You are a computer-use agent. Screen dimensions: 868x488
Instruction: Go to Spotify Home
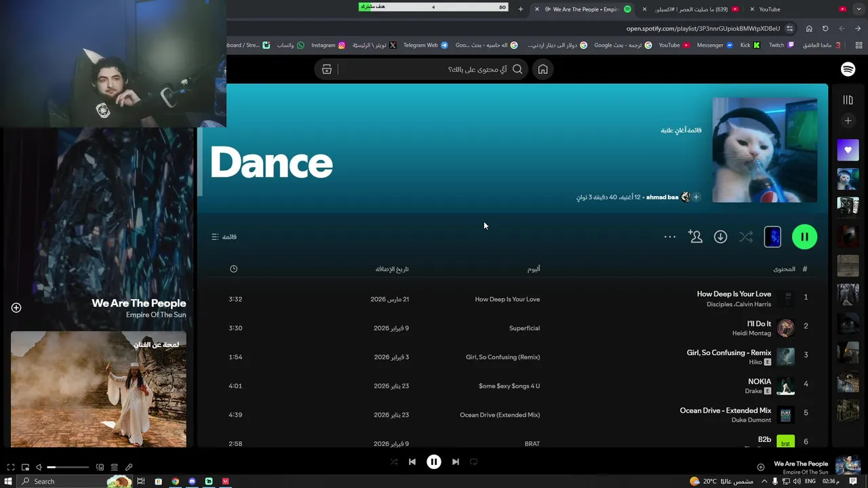coord(542,69)
